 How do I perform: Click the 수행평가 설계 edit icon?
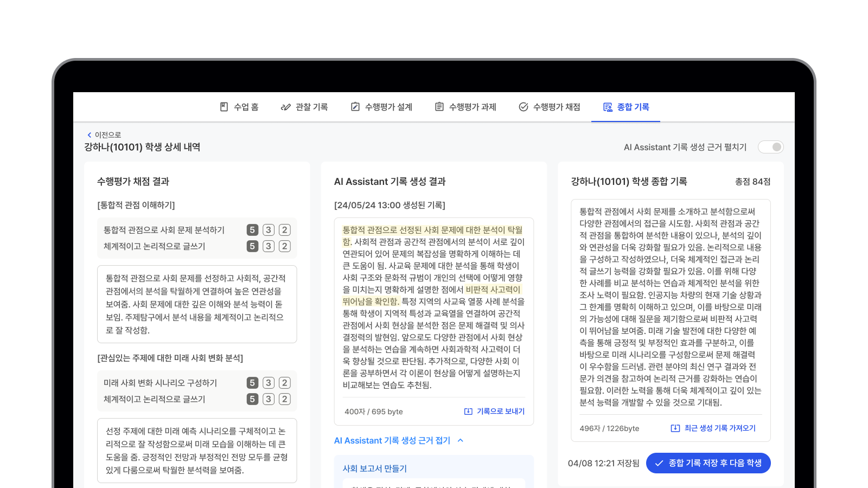coord(355,107)
